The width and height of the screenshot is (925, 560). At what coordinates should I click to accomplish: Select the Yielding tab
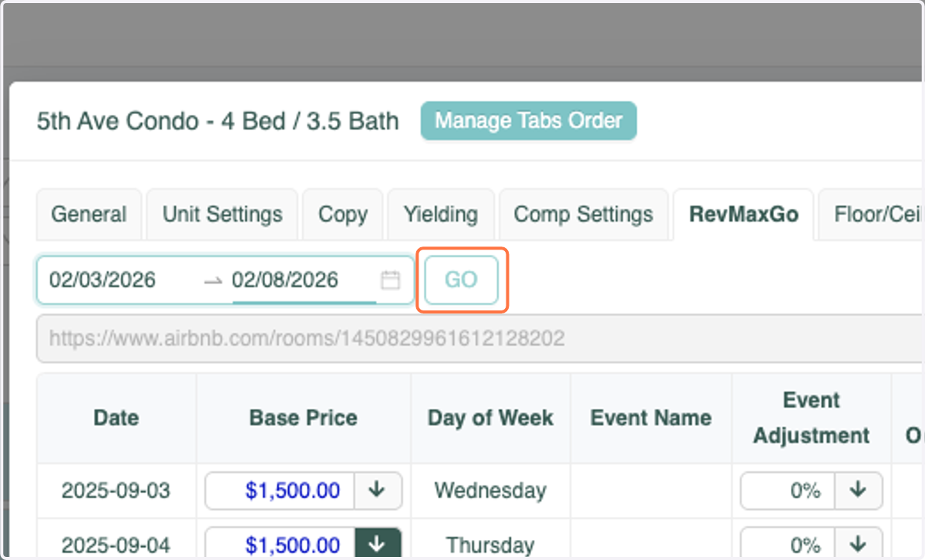click(x=441, y=214)
